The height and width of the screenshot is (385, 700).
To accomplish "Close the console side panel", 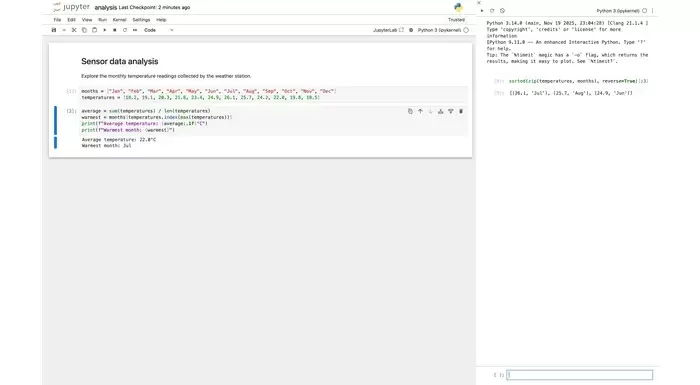I will coord(479,3).
